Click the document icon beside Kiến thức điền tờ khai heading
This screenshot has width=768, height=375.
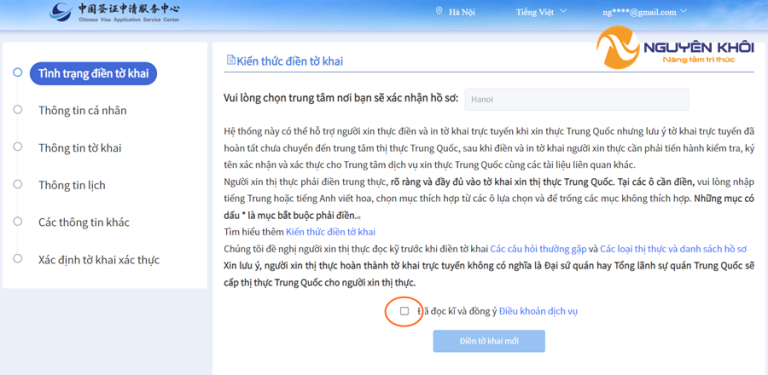coord(230,60)
